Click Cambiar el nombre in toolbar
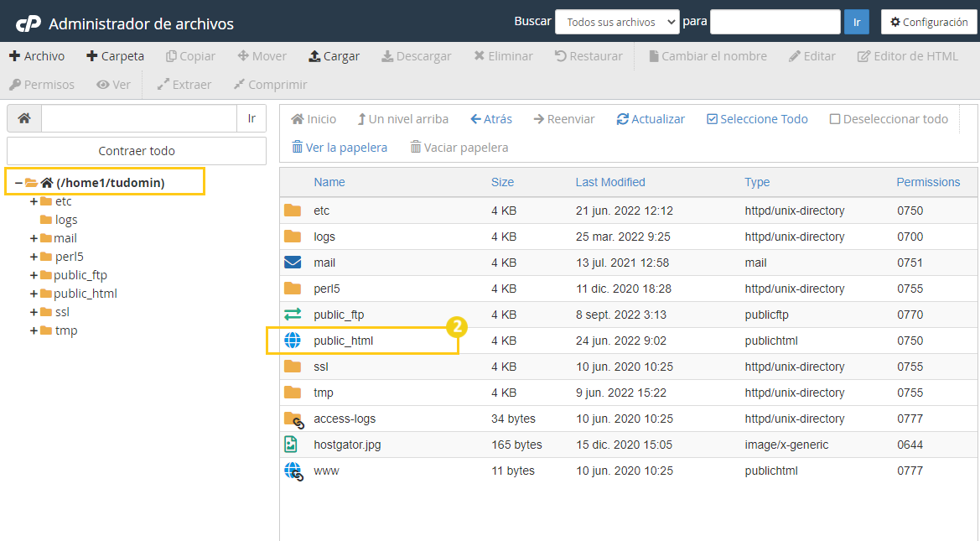 pyautogui.click(x=708, y=56)
